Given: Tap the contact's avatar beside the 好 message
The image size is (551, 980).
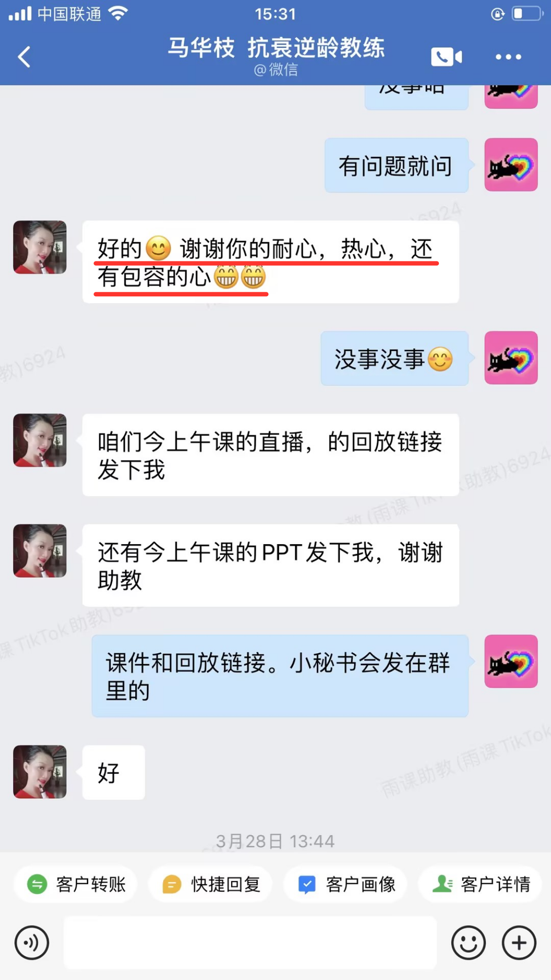Looking at the screenshot, I should click(x=40, y=772).
